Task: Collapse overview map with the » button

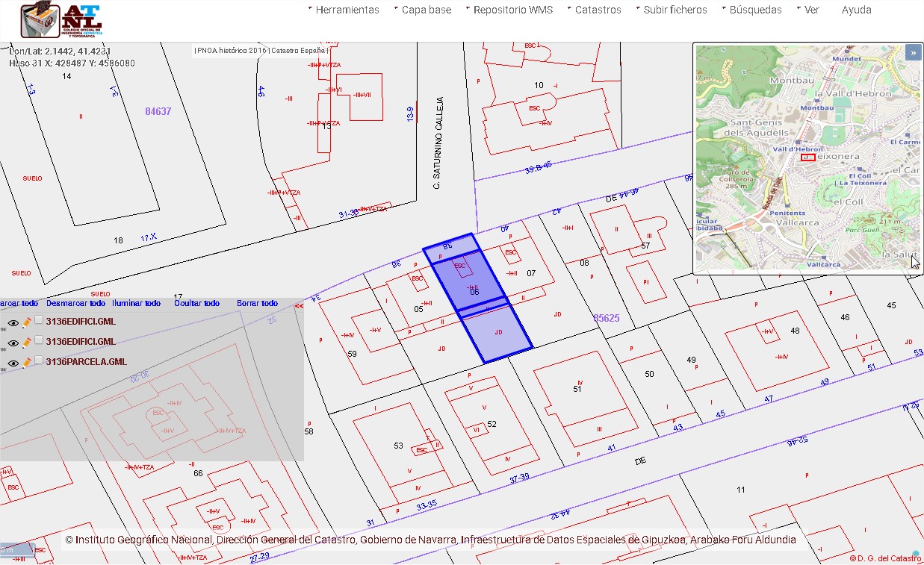Action: (x=913, y=52)
